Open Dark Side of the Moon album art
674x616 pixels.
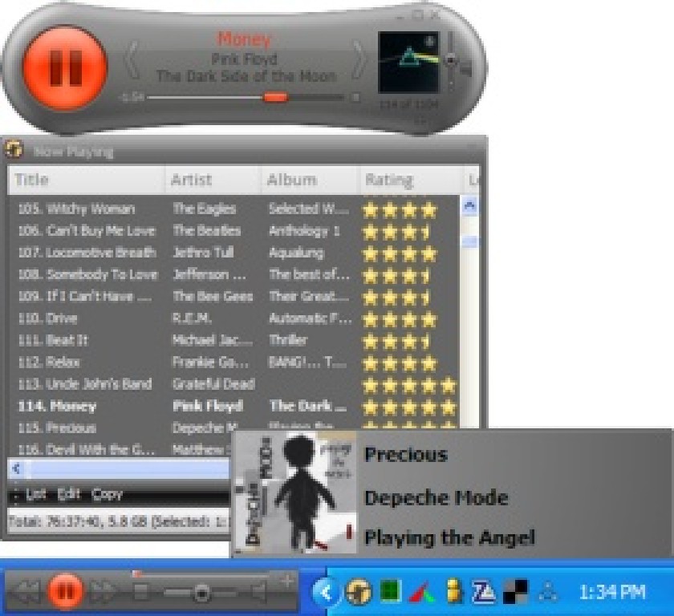[408, 63]
